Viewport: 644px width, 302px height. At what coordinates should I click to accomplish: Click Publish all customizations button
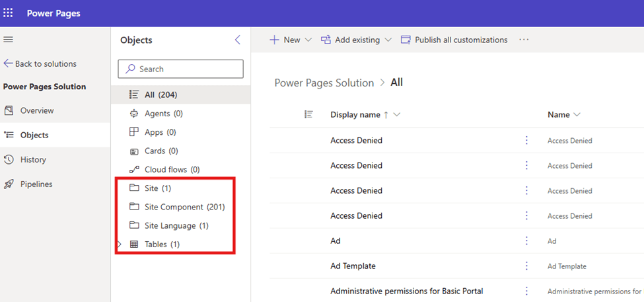click(x=454, y=40)
